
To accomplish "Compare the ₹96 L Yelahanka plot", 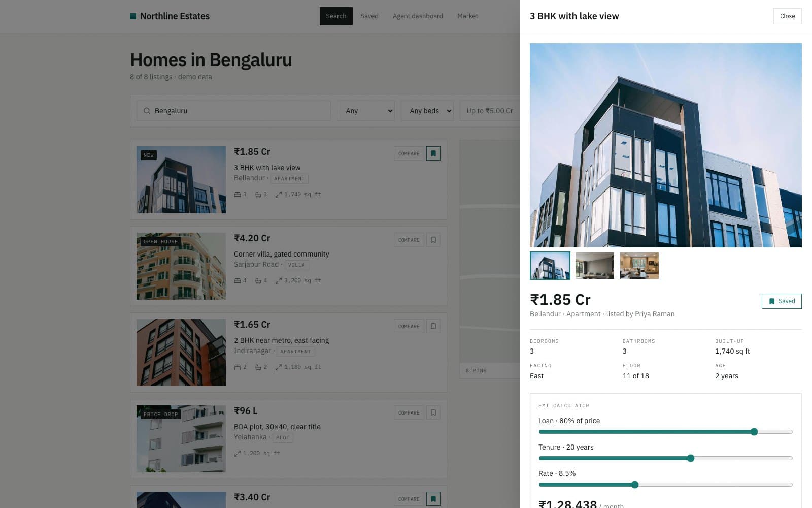I will pos(409,412).
